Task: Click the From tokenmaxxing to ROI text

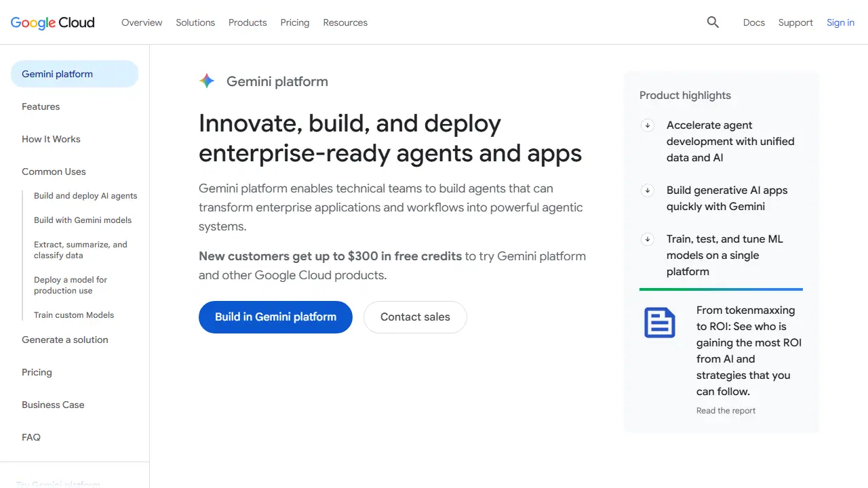Action: pos(749,351)
